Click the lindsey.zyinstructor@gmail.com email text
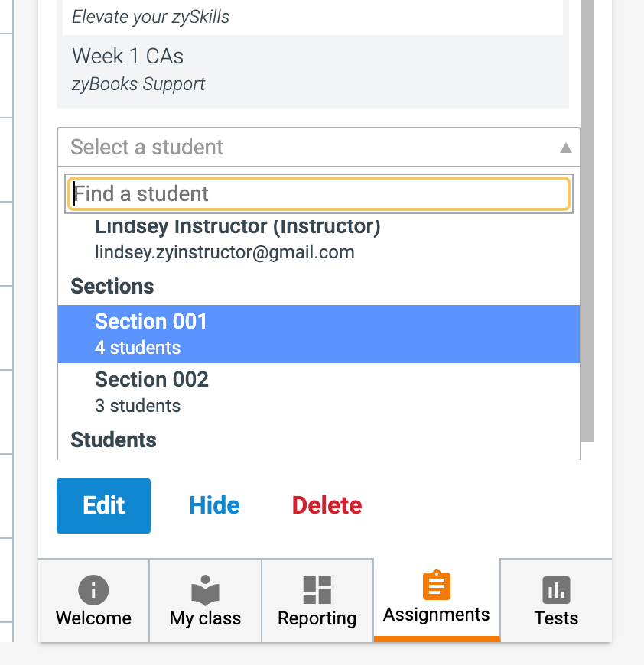The width and height of the screenshot is (644, 665). 224,252
